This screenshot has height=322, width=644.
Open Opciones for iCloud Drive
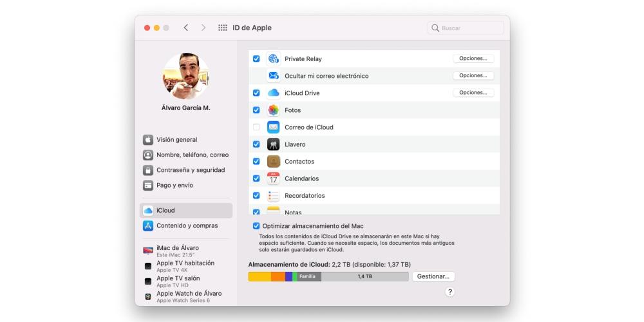pos(473,93)
